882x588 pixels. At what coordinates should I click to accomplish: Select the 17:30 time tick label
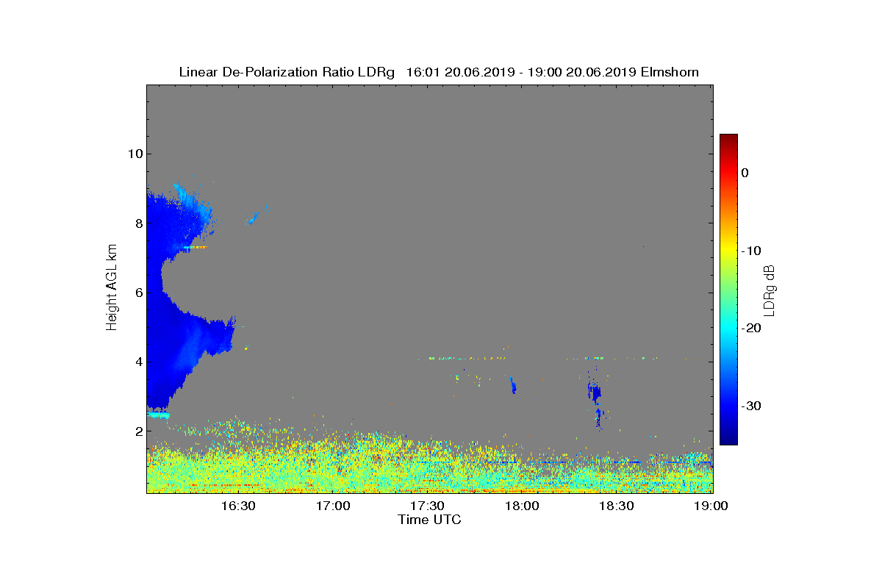pyautogui.click(x=427, y=506)
